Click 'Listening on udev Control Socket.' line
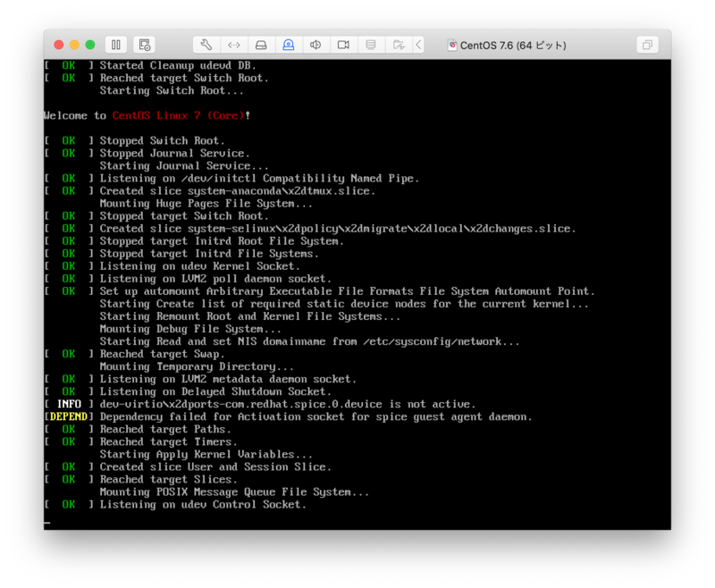This screenshot has width=715, height=588. pyautogui.click(x=204, y=505)
